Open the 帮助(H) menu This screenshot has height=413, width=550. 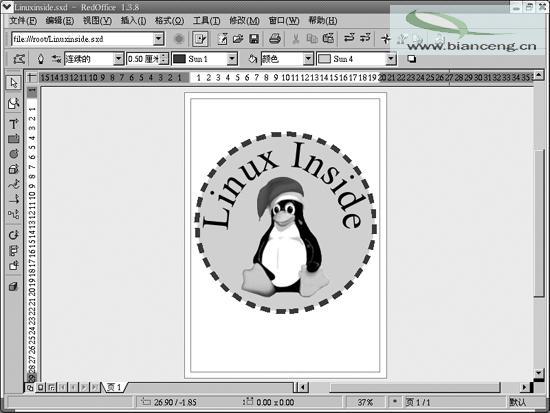click(323, 21)
